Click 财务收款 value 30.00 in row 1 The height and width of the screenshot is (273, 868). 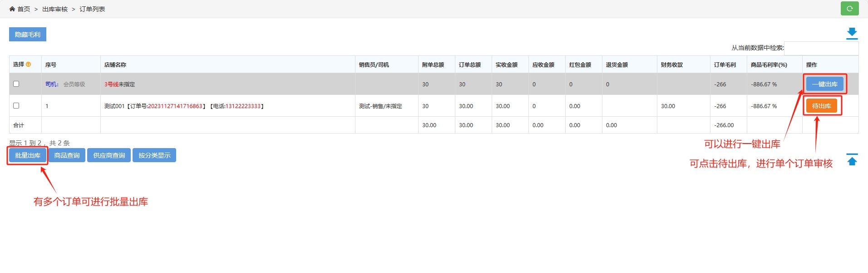(668, 106)
